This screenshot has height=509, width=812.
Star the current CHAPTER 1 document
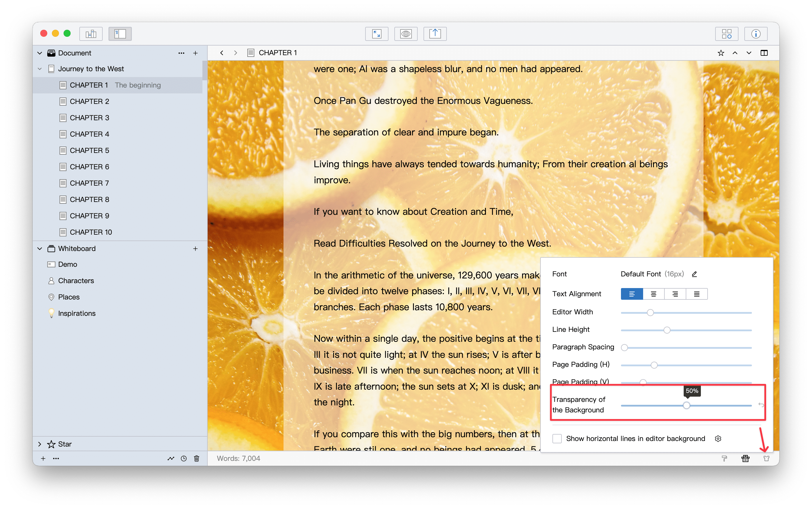coord(721,53)
